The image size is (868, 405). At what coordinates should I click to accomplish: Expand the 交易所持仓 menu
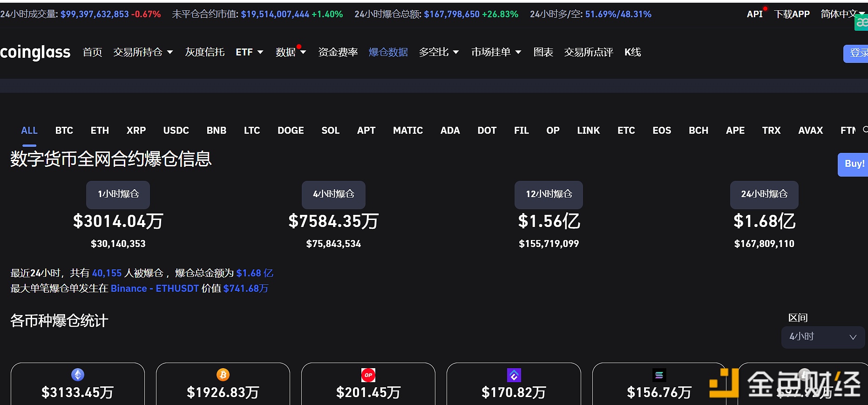[x=143, y=52]
